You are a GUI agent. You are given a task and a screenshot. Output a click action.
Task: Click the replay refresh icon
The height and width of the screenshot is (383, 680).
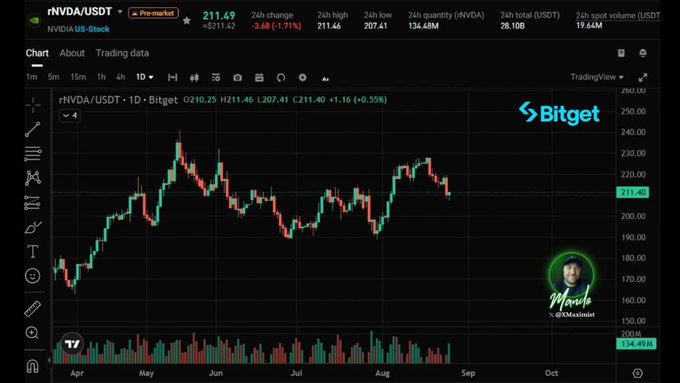(281, 78)
